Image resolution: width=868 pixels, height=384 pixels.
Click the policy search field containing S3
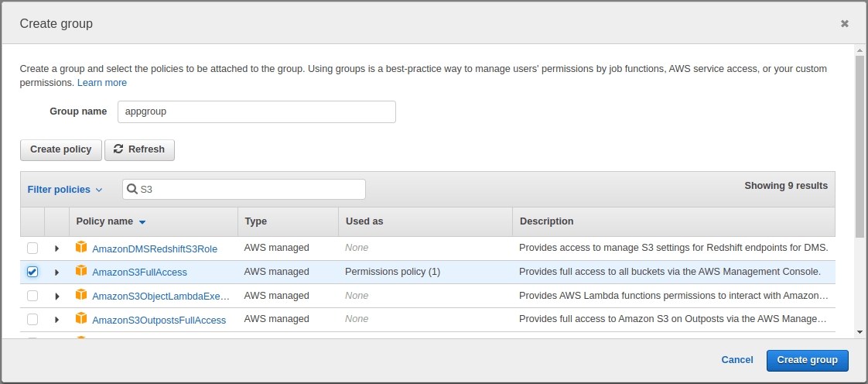point(244,190)
